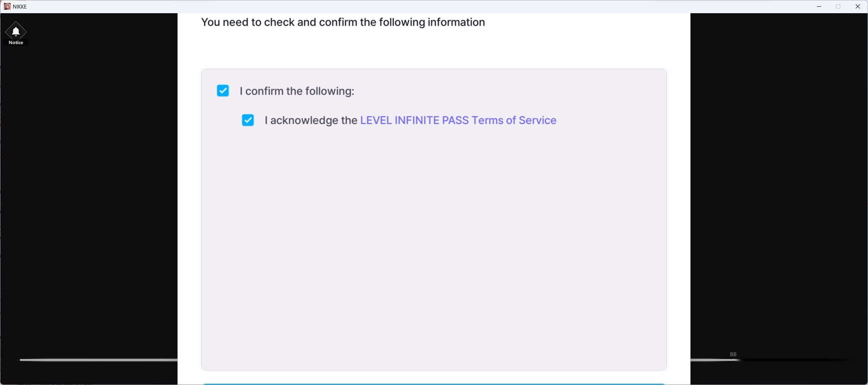This screenshot has width=868, height=385.
Task: Click the dark background left of the dialog
Action: (x=89, y=192)
